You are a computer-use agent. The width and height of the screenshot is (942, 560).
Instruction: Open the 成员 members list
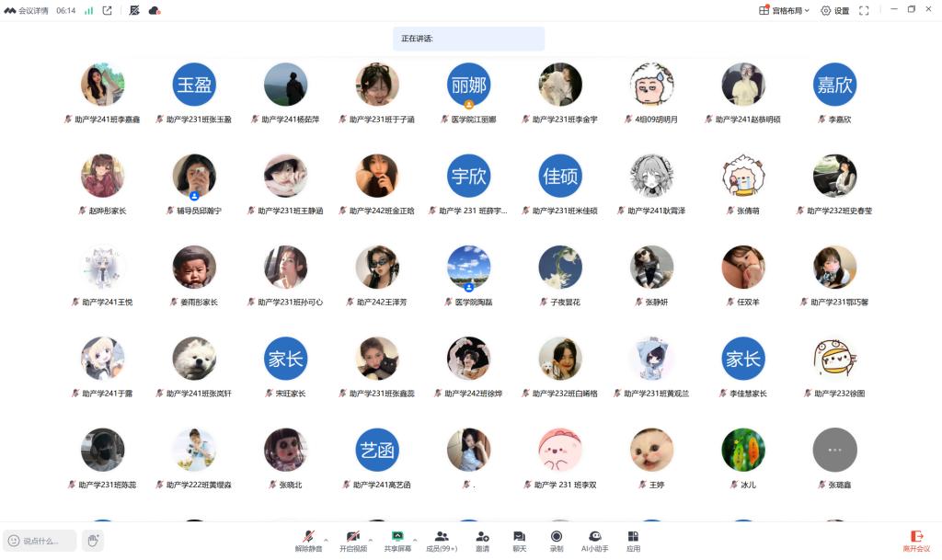pyautogui.click(x=442, y=540)
